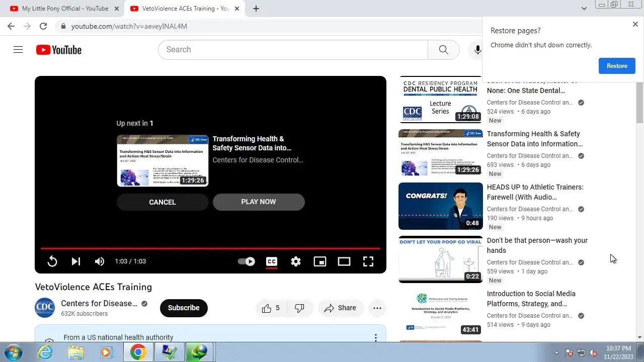Click the page vertical scrollbar

(639, 103)
